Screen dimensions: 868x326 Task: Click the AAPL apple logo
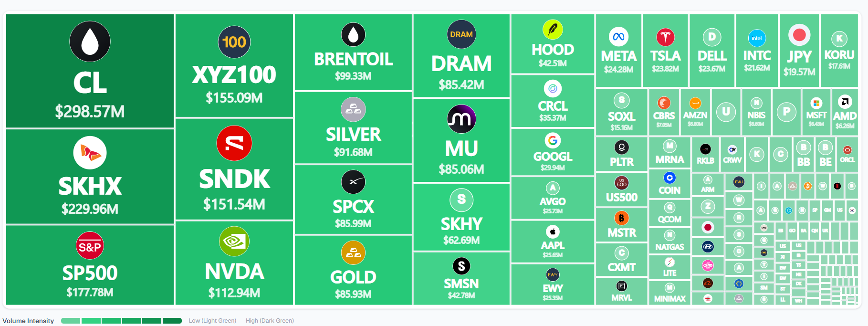pyautogui.click(x=553, y=232)
